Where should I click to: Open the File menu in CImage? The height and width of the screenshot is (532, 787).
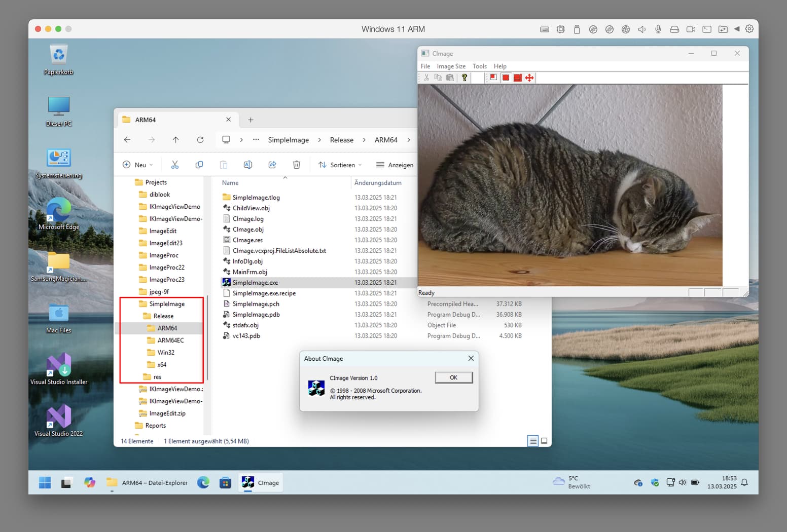point(425,66)
